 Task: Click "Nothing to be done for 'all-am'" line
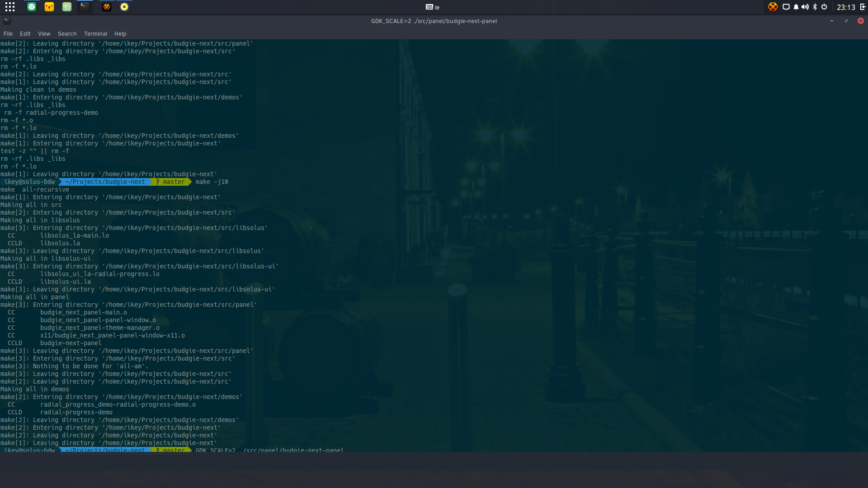[x=74, y=366]
